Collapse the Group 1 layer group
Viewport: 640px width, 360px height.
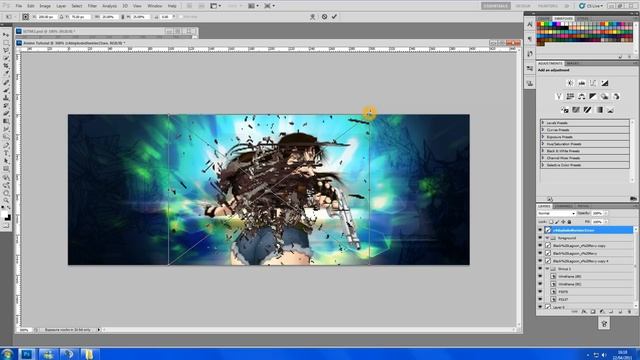point(547,269)
